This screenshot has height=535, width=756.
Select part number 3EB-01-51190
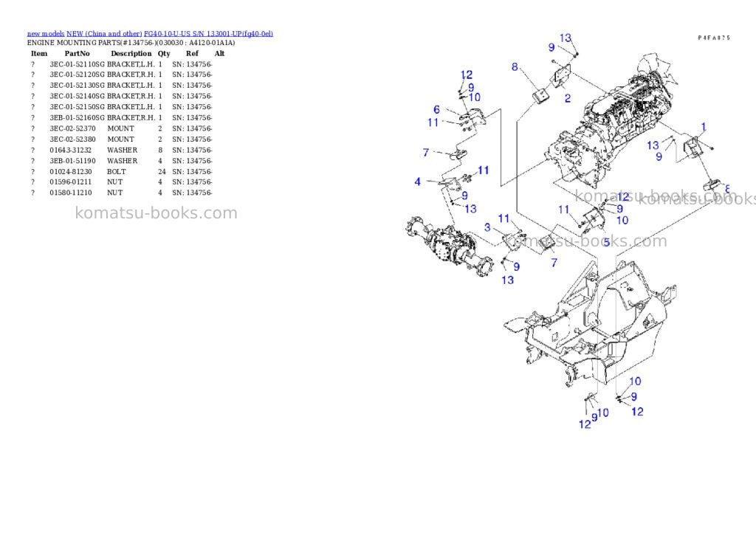[73, 161]
